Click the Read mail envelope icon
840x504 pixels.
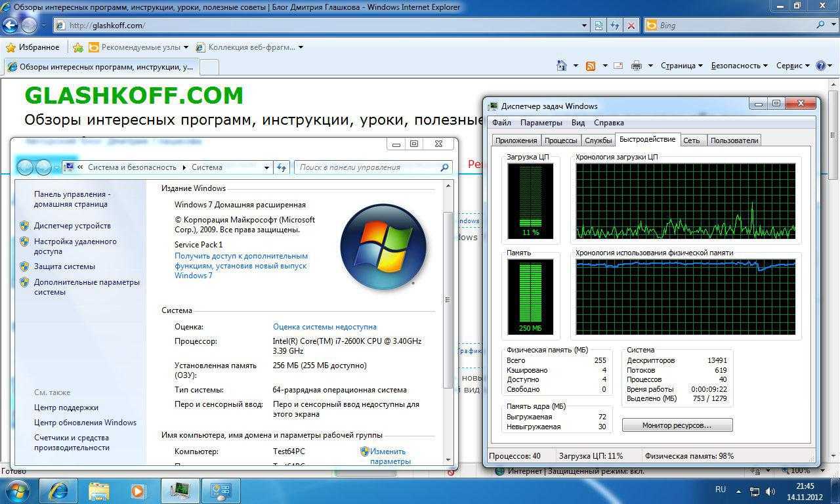coord(618,66)
